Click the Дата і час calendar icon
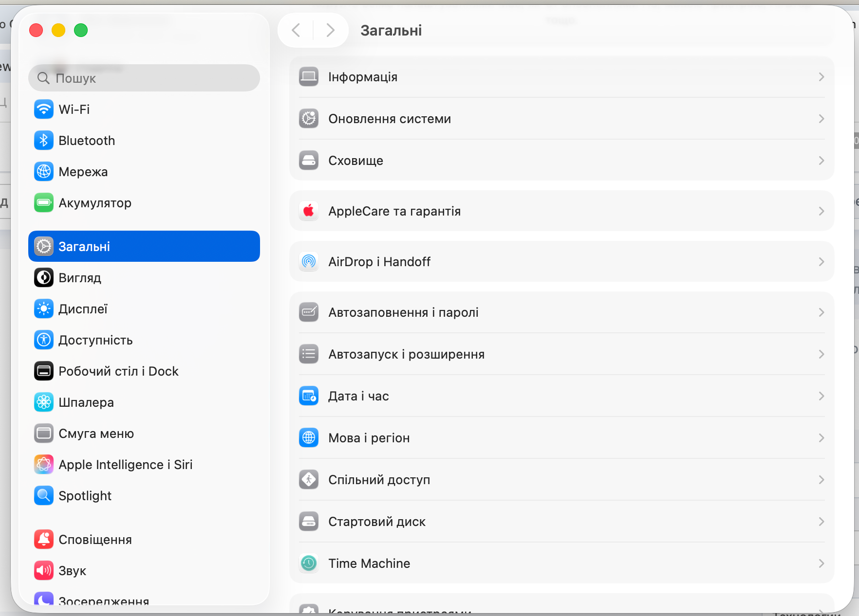The width and height of the screenshot is (859, 616). tap(309, 396)
